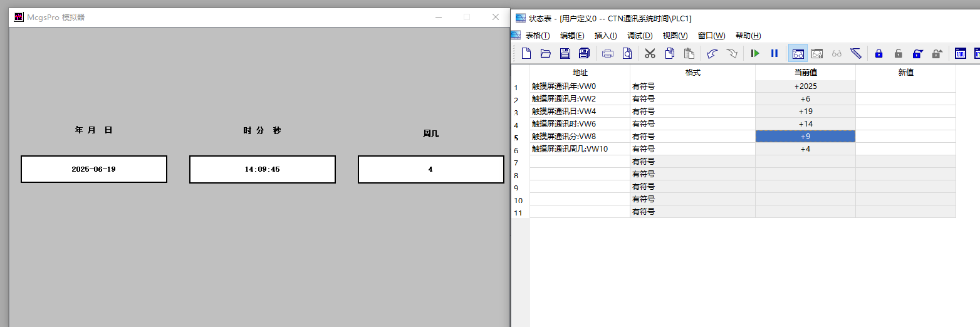
Task: Click the new value cell in the VW10 row
Action: pos(905,149)
